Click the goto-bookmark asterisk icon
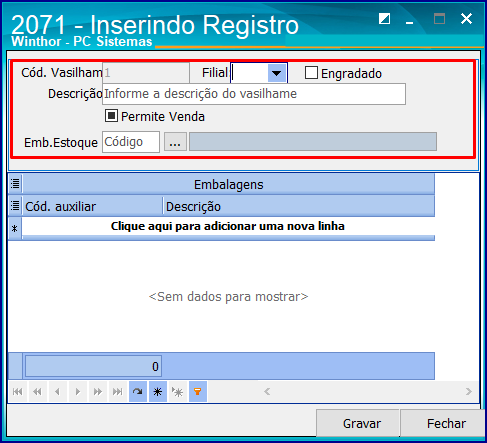The width and height of the screenshot is (487, 443). tap(178, 391)
